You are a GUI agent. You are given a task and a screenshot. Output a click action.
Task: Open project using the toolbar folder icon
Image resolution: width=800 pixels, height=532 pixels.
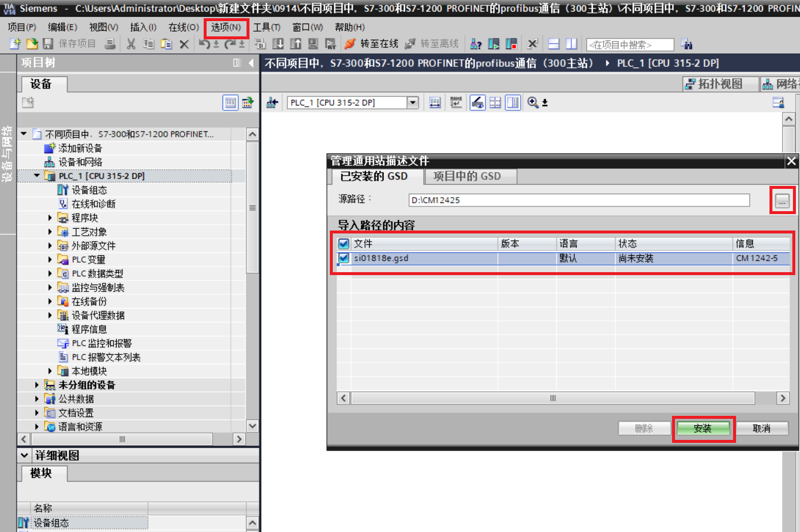pos(32,44)
